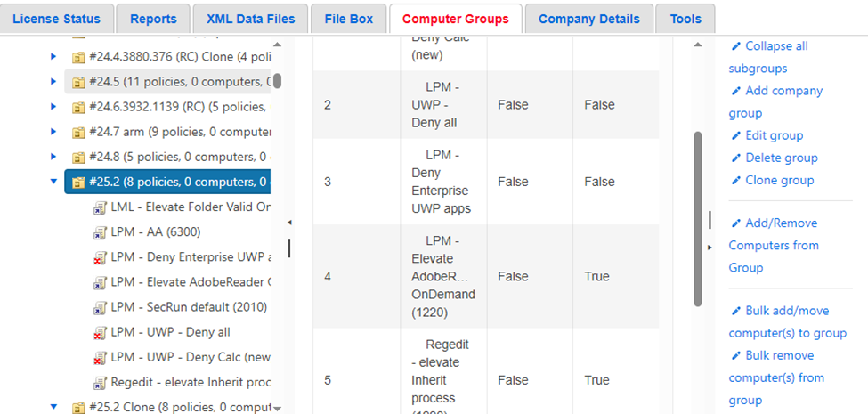The width and height of the screenshot is (868, 414).
Task: Expand the #24.6.3932.1139 (RC) group node
Action: (x=53, y=108)
